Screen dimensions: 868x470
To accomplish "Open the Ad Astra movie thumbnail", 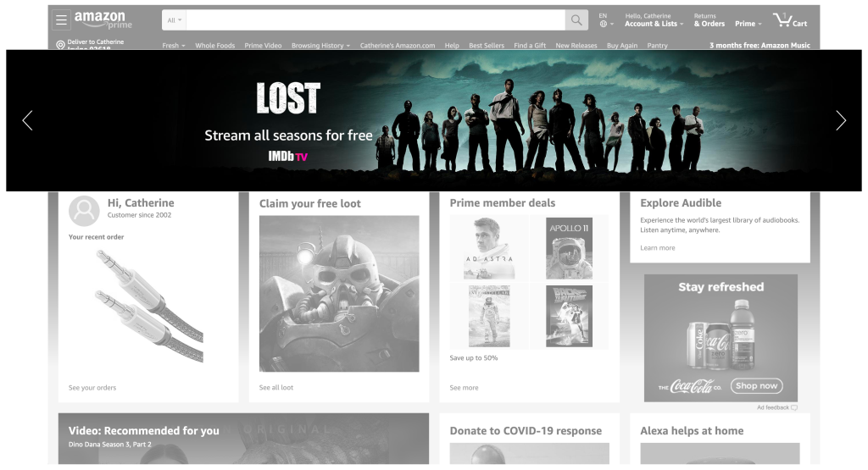I will [489, 248].
